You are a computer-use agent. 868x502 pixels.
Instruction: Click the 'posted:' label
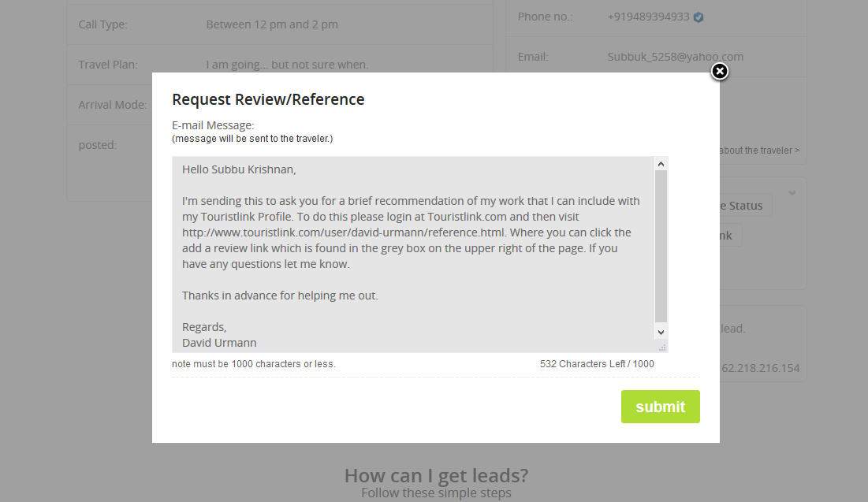98,145
